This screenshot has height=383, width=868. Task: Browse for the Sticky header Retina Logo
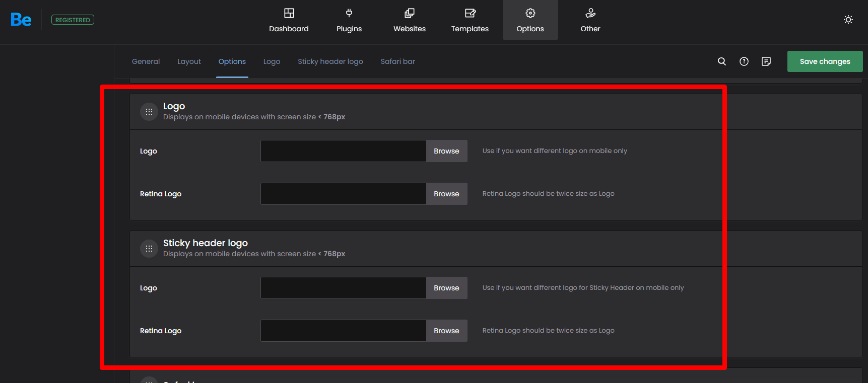446,331
